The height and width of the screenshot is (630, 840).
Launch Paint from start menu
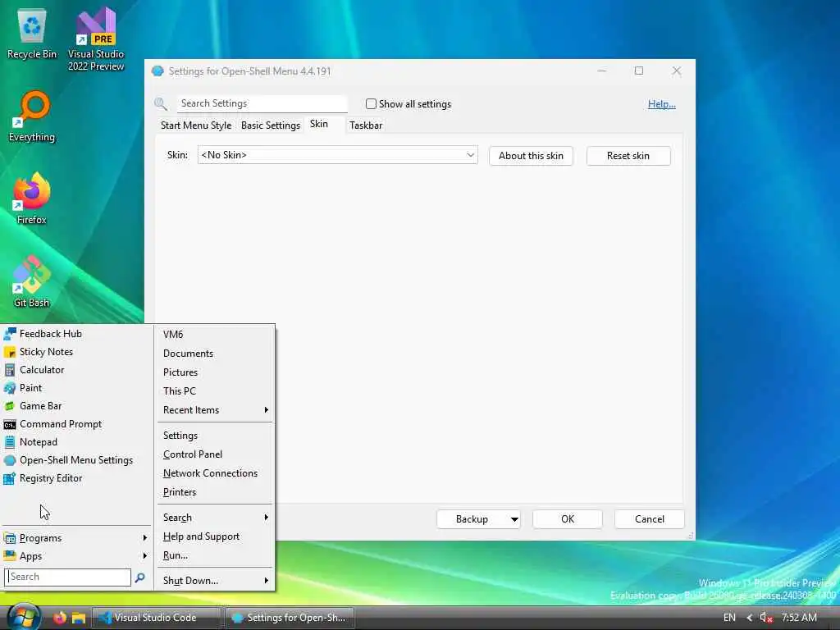click(76, 388)
